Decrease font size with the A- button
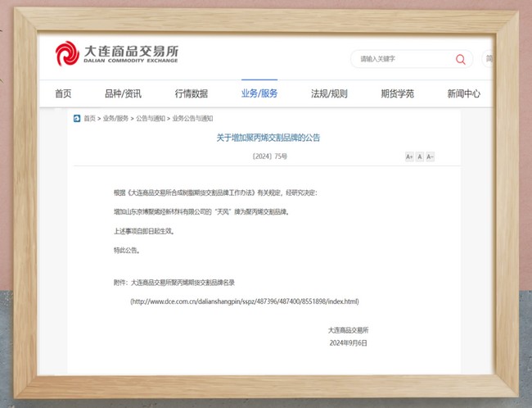The image size is (532, 408). (430, 156)
